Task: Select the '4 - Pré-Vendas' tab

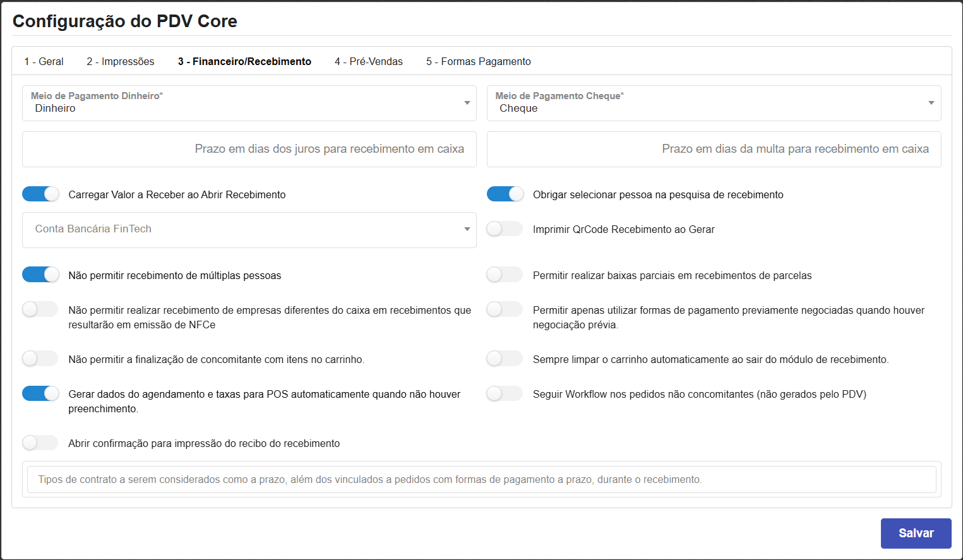Action: coord(368,61)
